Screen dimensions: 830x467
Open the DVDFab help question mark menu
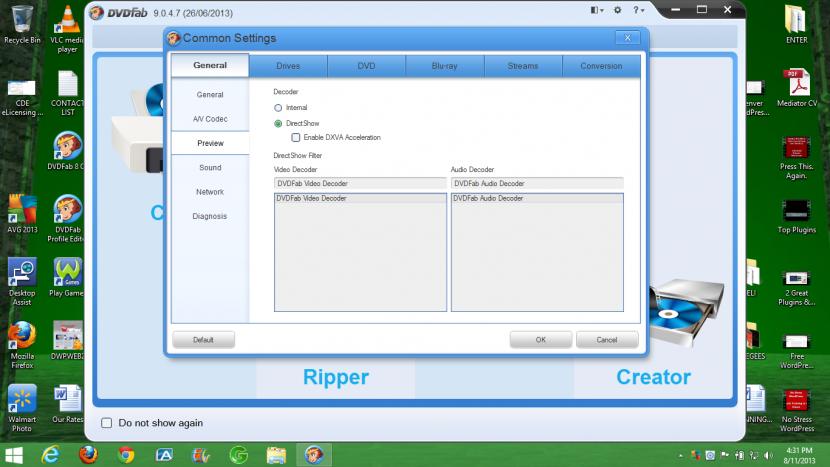(x=638, y=10)
